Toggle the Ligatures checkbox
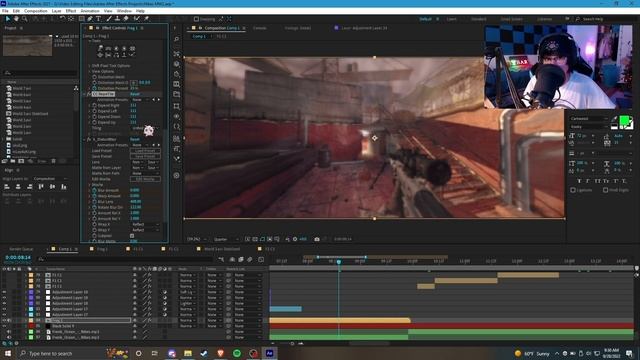Screen dimensions: 640x360 573,190
